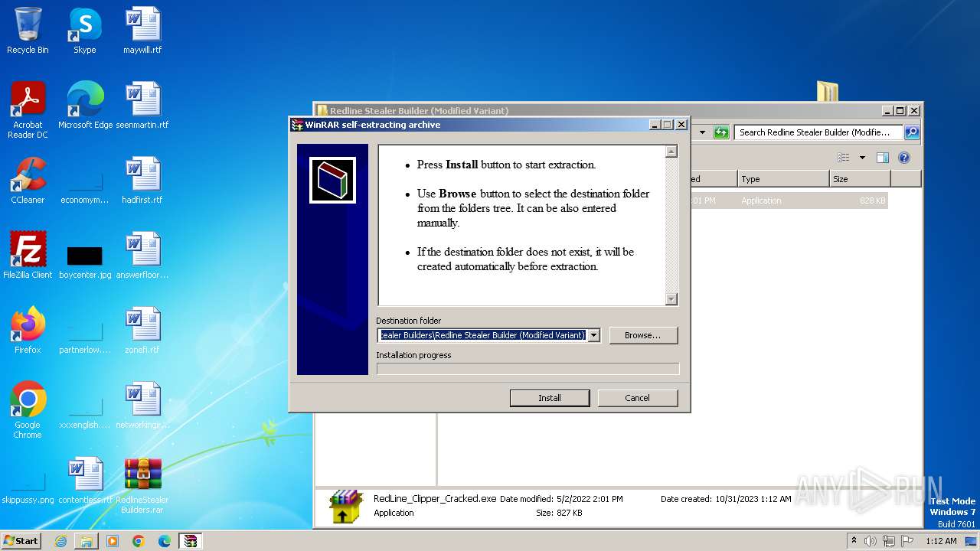This screenshot has height=551, width=980.
Task: Select RedlineStealer Builders.rar archive icon
Action: click(142, 485)
